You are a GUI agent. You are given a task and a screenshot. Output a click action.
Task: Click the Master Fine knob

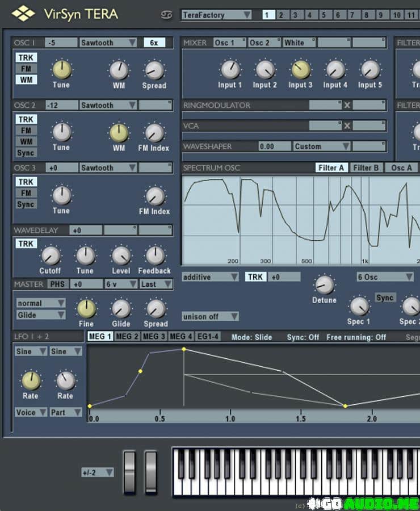pyautogui.click(x=86, y=309)
